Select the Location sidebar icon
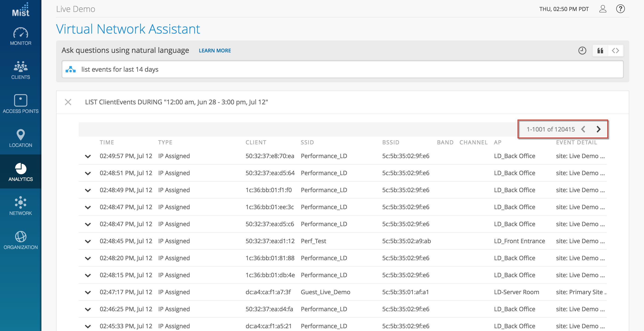This screenshot has height=331, width=644. (x=20, y=138)
